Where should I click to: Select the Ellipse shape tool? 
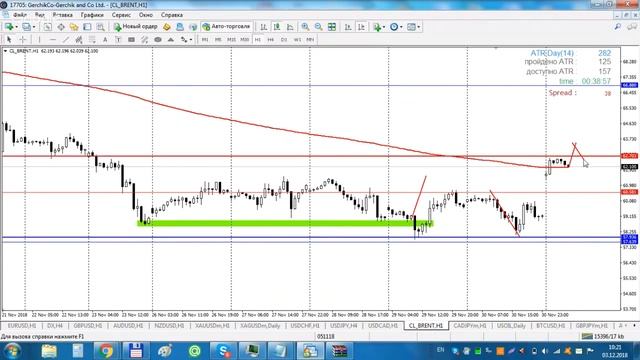tap(158, 40)
